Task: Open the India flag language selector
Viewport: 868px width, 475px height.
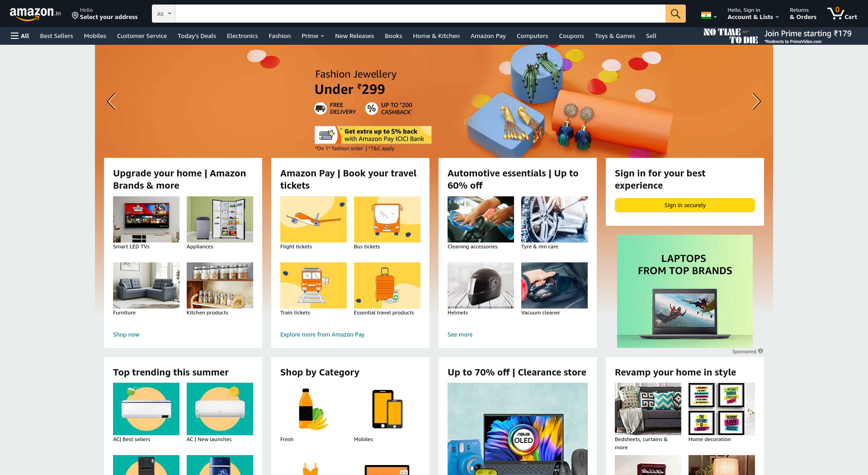Action: (708, 15)
